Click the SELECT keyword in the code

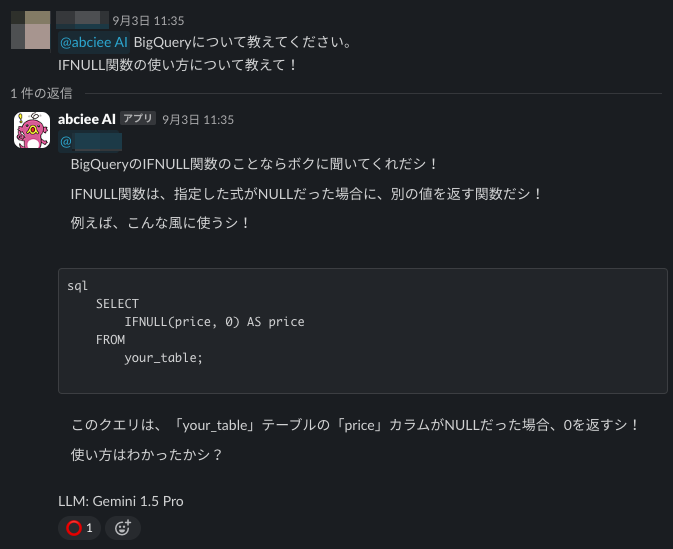[x=117, y=304]
